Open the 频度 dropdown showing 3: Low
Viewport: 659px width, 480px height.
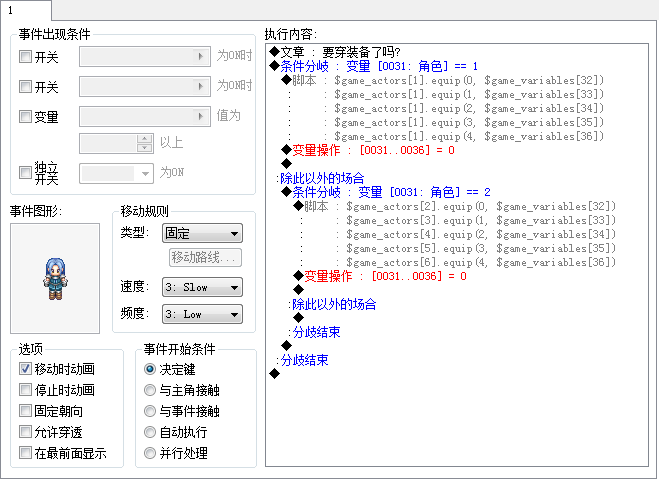pos(202,314)
